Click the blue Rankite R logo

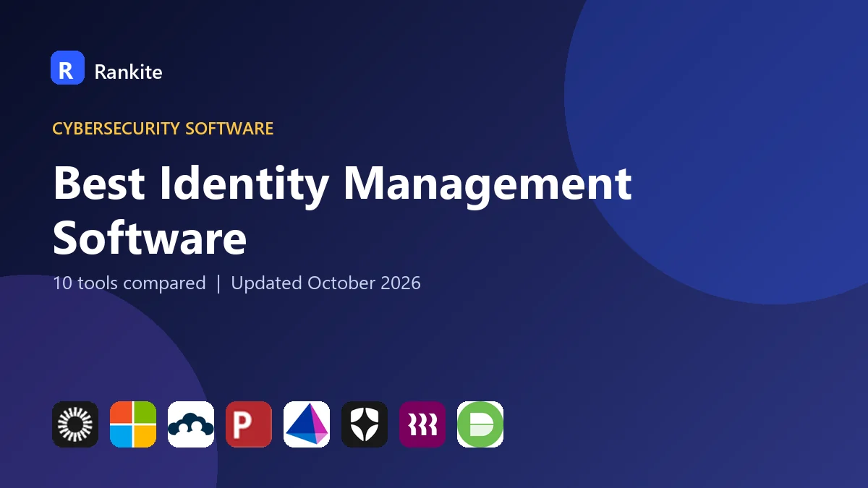(67, 68)
